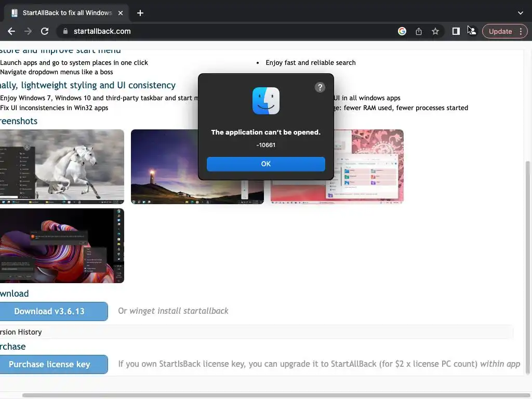Open the colorful swirl screenshot thumbnail
Viewport: 532px width, 399px height.
pyautogui.click(x=62, y=246)
